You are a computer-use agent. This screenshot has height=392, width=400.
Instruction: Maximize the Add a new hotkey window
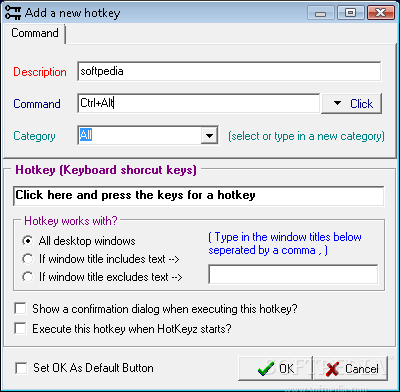(350, 13)
